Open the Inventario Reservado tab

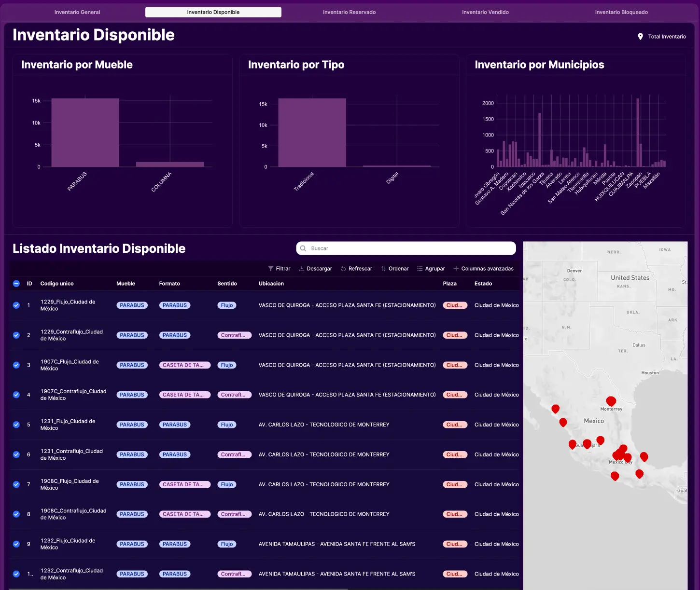coord(349,12)
